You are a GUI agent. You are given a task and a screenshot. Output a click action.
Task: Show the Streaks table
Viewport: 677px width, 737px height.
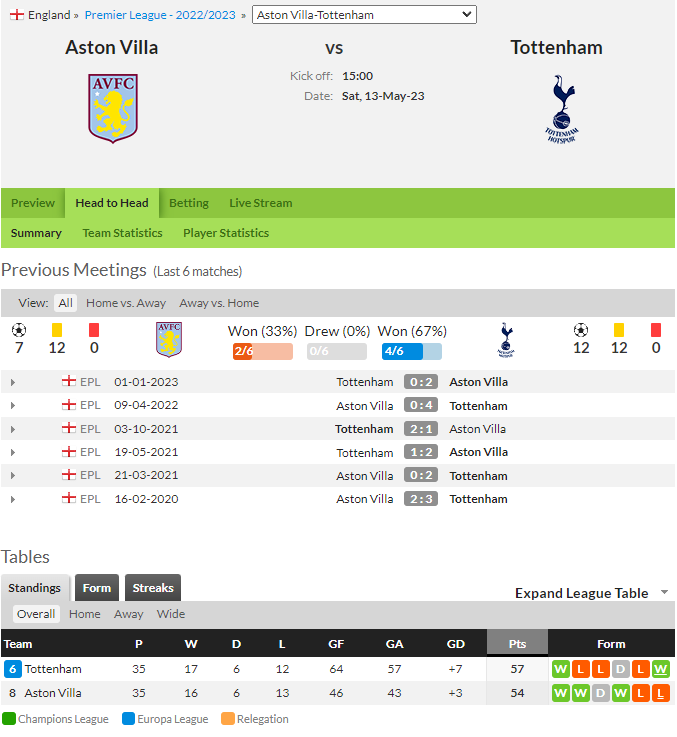click(x=153, y=588)
